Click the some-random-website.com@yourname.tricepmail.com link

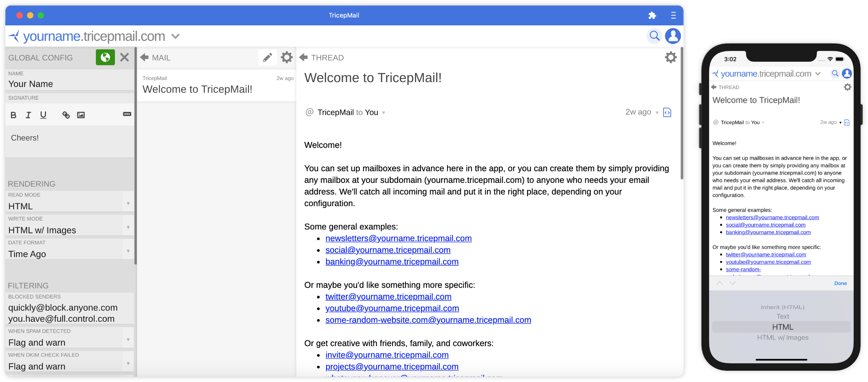coord(428,320)
